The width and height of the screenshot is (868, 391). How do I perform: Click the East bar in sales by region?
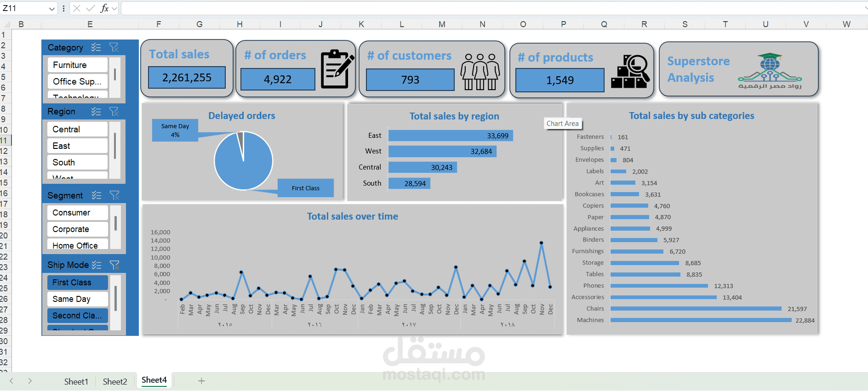point(451,136)
